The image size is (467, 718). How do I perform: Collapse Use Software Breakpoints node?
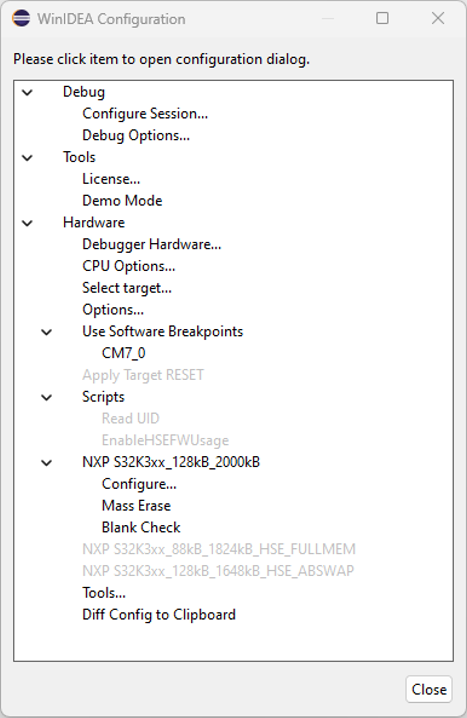[47, 332]
